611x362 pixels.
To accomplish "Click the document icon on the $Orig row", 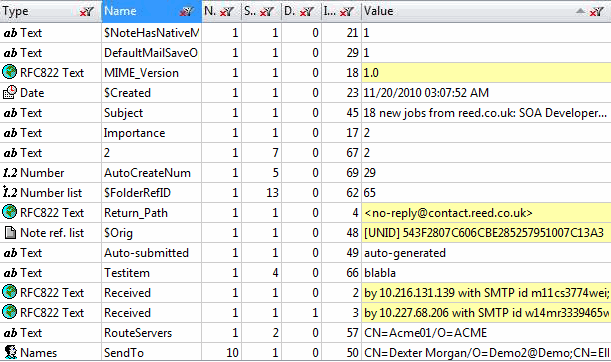I will tap(10, 233).
